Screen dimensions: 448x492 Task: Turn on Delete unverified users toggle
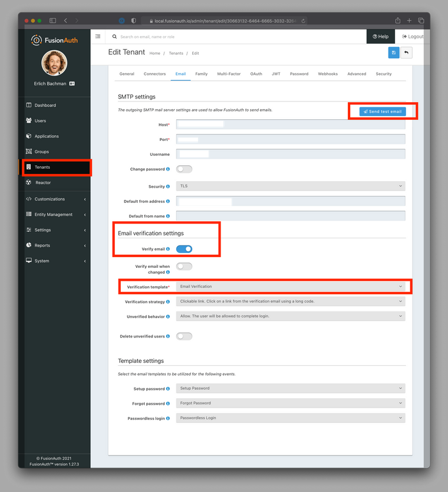(x=184, y=336)
